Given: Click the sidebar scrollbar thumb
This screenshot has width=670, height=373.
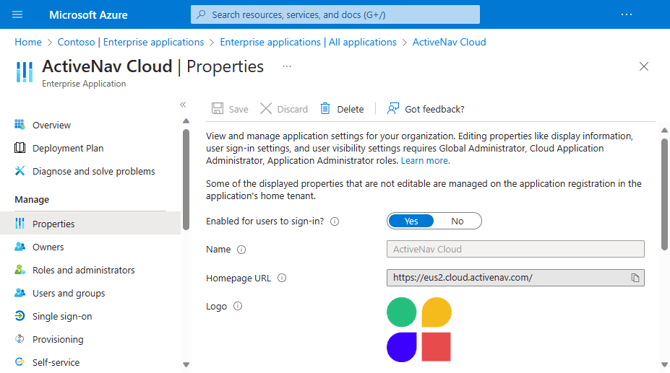Looking at the screenshot, I should pyautogui.click(x=186, y=179).
